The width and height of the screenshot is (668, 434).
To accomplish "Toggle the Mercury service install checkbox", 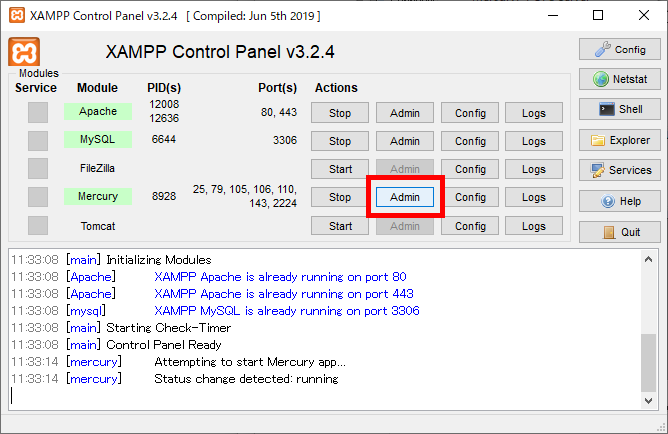I will point(38,197).
